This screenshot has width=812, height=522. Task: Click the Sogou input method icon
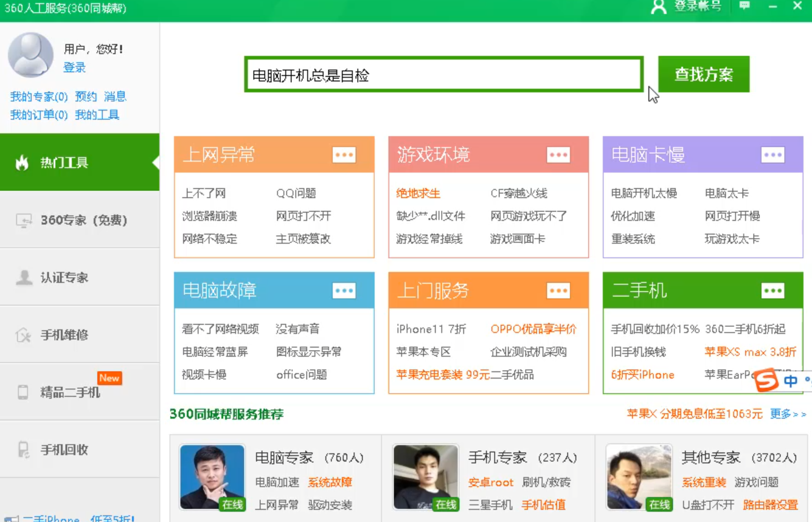pos(767,380)
